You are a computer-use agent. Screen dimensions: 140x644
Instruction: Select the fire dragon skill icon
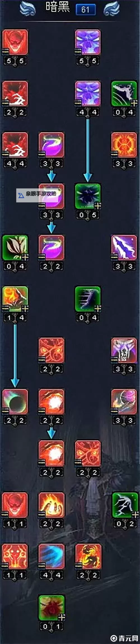[88, 557]
